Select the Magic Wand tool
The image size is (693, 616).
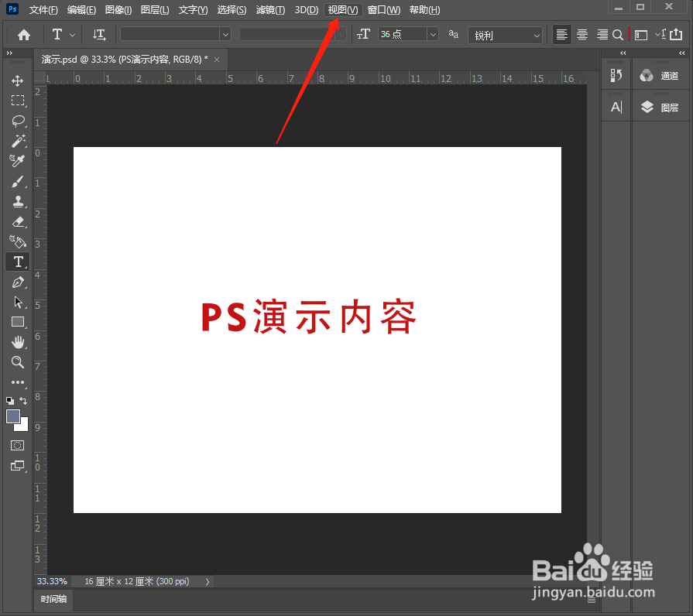click(18, 141)
